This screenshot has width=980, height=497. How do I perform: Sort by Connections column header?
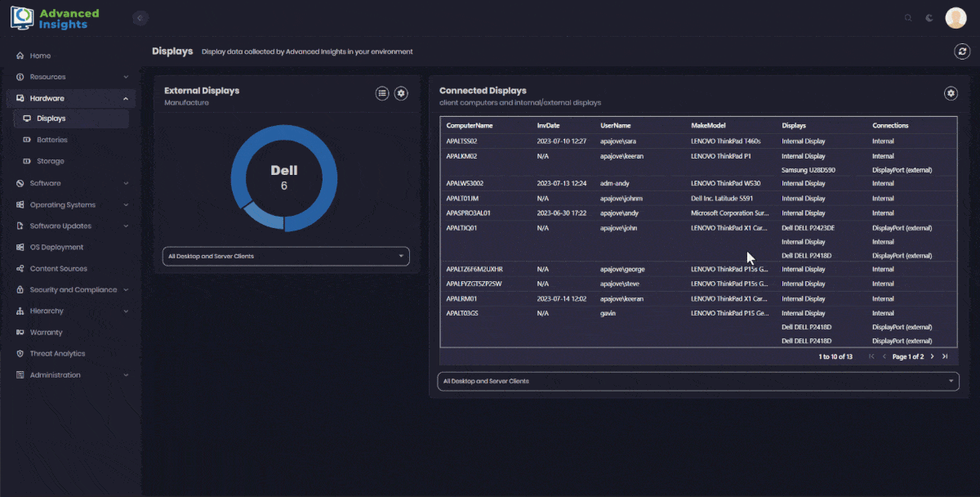pyautogui.click(x=890, y=126)
